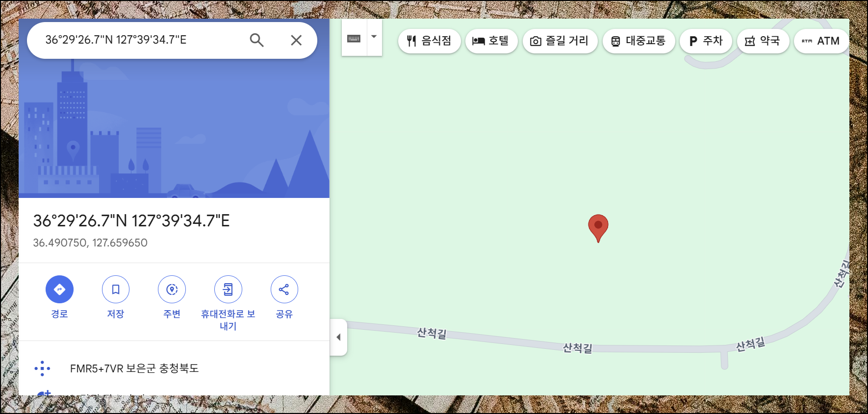Click the red map pin marker
The height and width of the screenshot is (414, 868).
pyautogui.click(x=598, y=228)
